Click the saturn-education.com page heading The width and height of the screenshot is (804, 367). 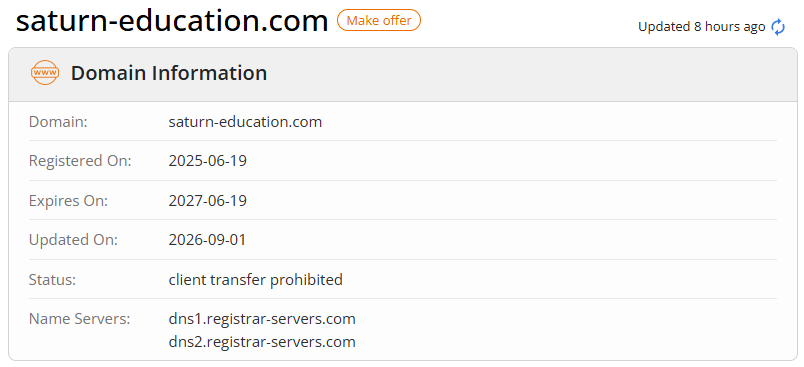(172, 21)
